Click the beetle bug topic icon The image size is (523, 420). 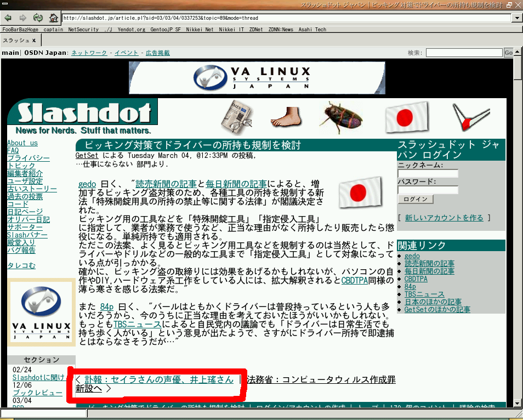[x=340, y=117]
